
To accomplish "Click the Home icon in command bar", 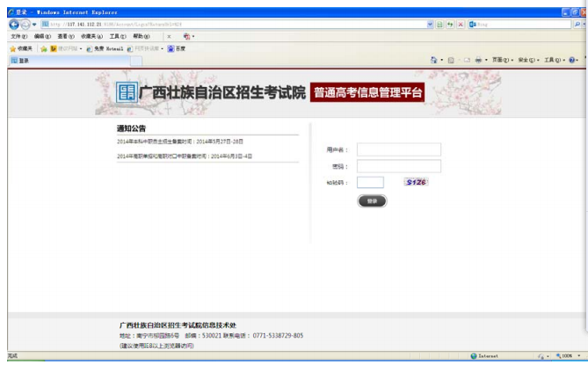I will click(x=434, y=60).
